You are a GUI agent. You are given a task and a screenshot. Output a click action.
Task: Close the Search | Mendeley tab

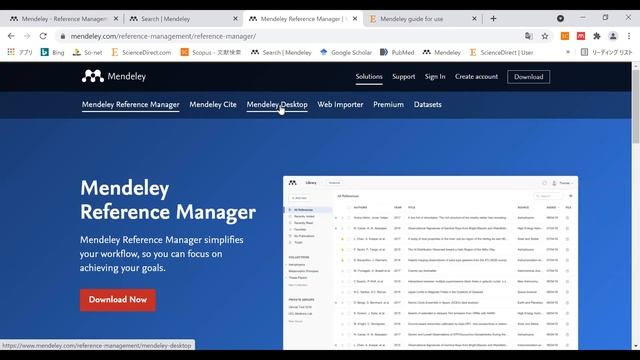point(236,19)
